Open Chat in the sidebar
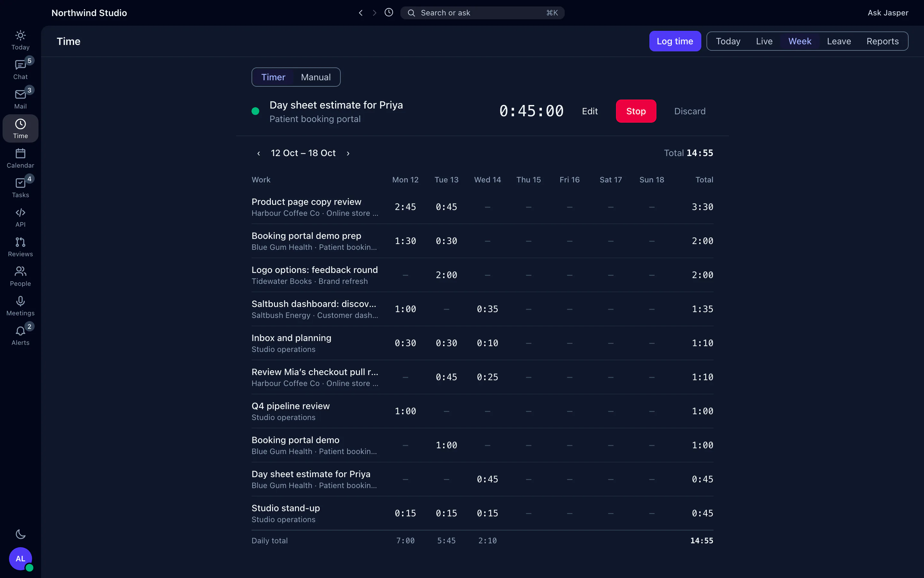This screenshot has height=578, width=924. (x=20, y=70)
